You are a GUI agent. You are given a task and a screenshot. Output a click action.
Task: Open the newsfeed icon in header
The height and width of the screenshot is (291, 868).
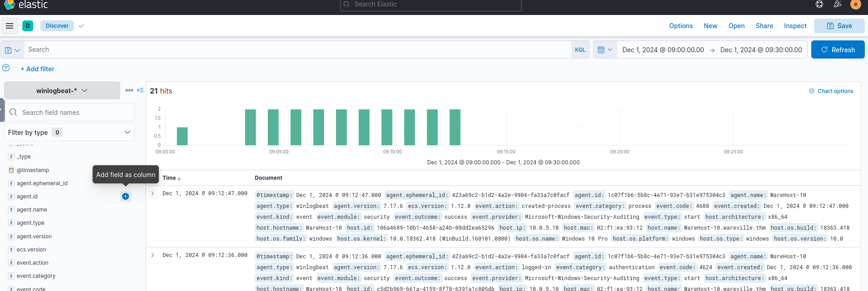point(838,5)
